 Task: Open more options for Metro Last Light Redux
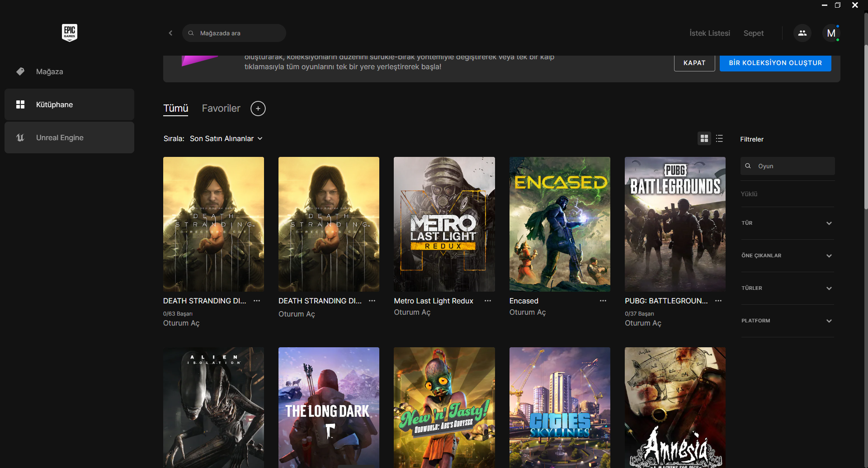[x=488, y=301]
